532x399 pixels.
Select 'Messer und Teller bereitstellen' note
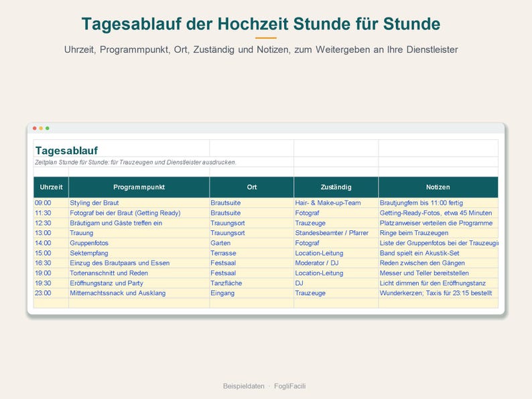click(438, 273)
